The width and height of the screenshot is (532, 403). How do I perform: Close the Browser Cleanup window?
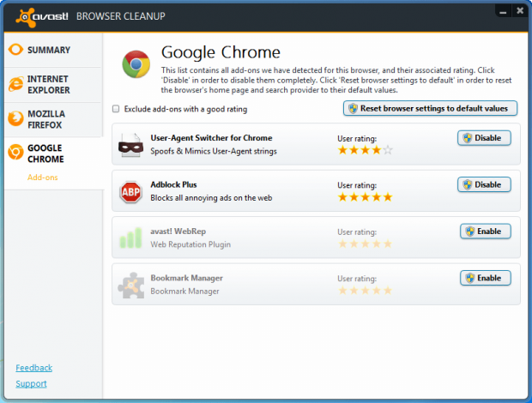click(x=520, y=11)
